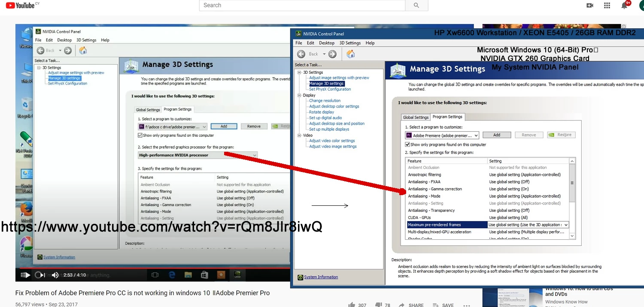The image size is (644, 307).
Task: Open High-performance NVIDIA processor dropdown
Action: [198, 155]
